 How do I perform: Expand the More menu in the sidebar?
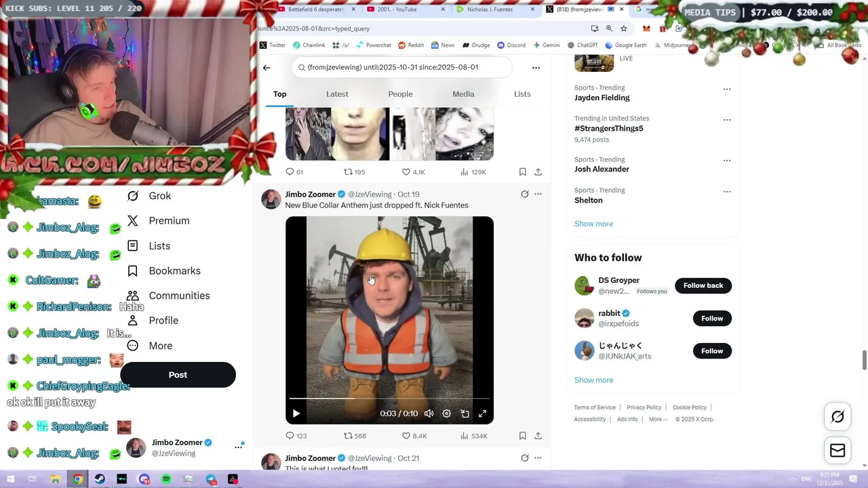(x=150, y=346)
